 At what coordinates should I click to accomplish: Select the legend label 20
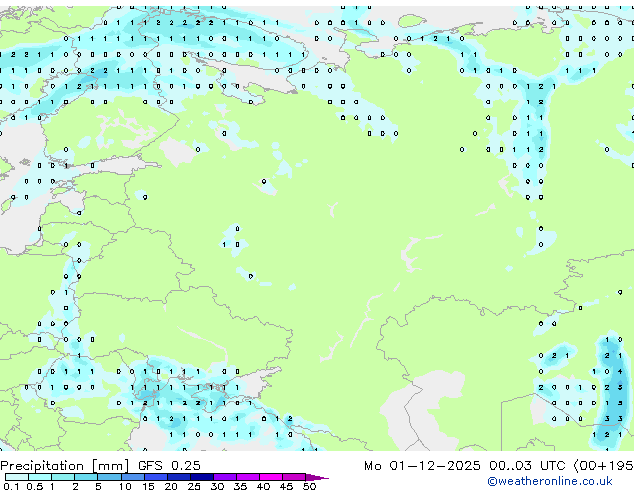(x=171, y=486)
